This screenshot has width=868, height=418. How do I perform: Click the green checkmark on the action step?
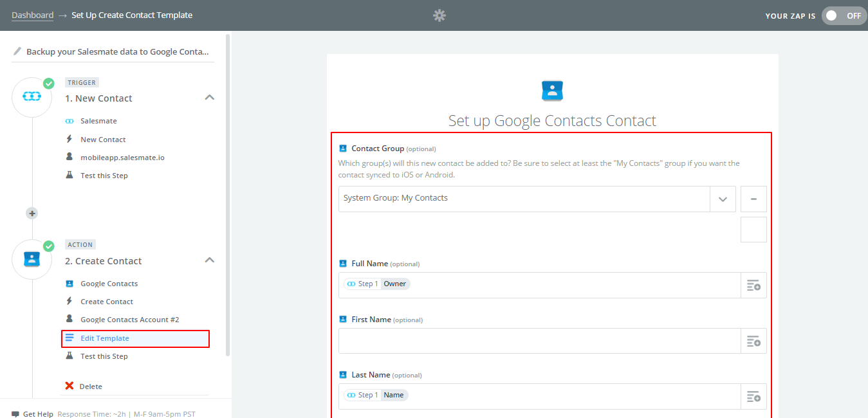point(48,246)
